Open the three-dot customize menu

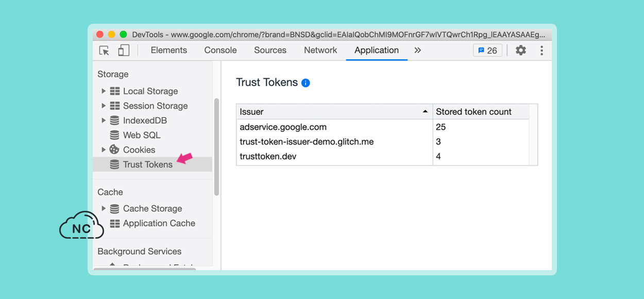(x=541, y=50)
